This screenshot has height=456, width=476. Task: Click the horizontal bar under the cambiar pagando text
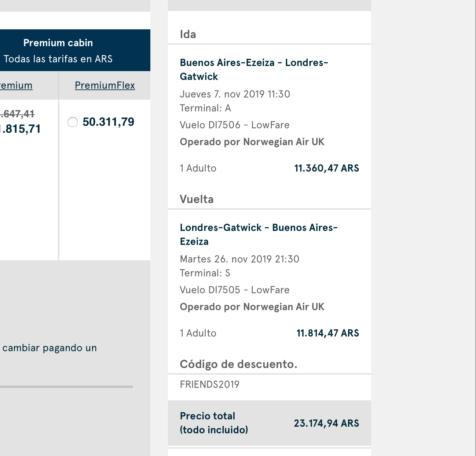pos(66,387)
